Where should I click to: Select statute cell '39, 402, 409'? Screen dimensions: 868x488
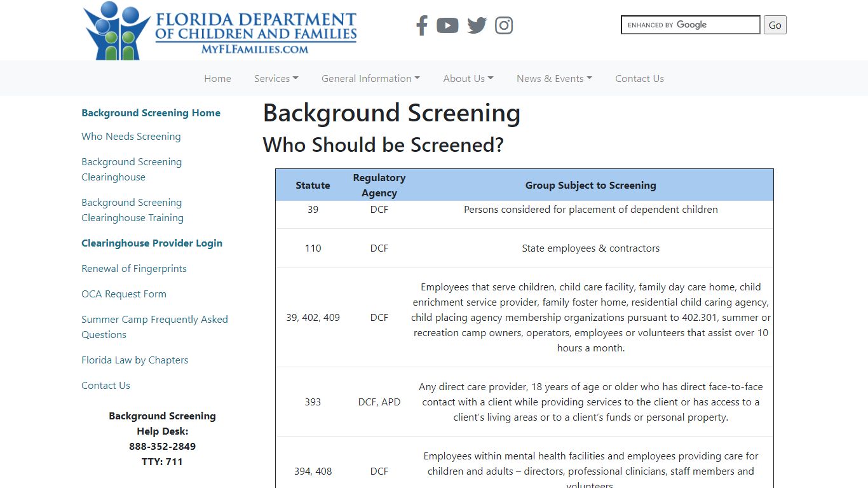point(313,317)
